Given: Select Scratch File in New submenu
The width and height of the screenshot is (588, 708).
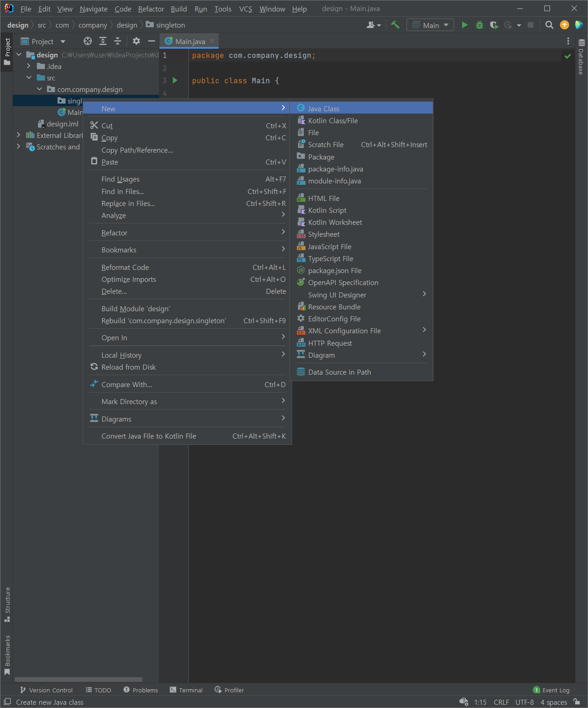Looking at the screenshot, I should [362, 144].
